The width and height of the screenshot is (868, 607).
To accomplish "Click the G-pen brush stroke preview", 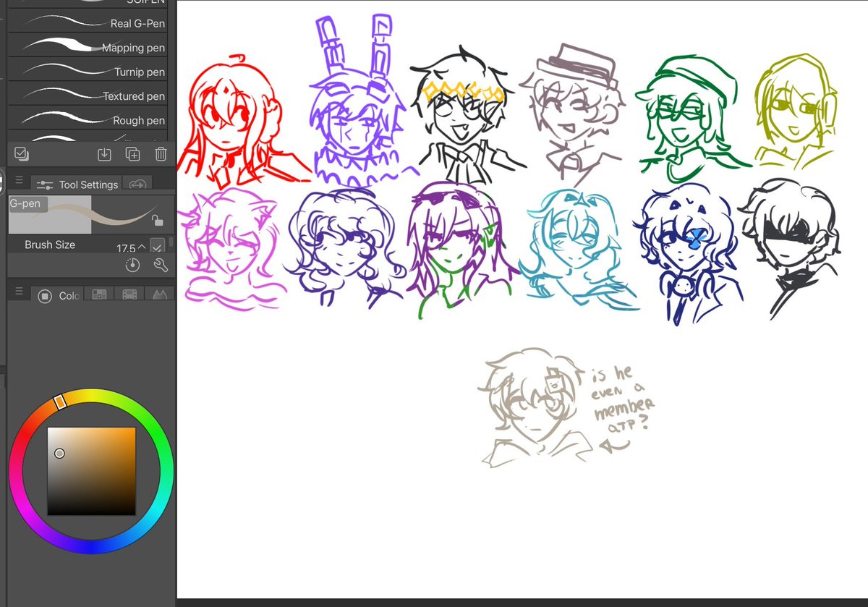I will (91, 214).
